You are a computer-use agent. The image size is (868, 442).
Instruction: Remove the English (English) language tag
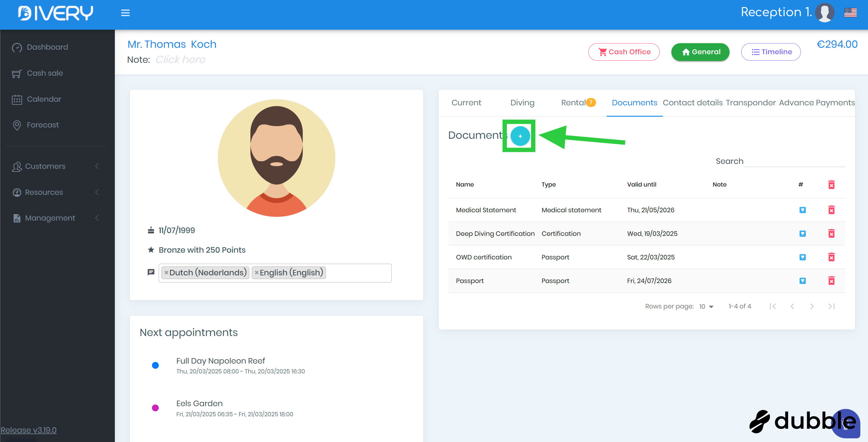(256, 273)
